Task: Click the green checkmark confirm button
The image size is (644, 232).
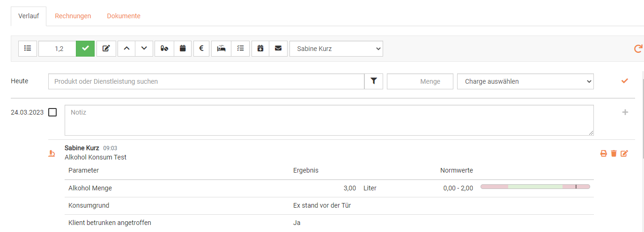Action: tap(85, 48)
